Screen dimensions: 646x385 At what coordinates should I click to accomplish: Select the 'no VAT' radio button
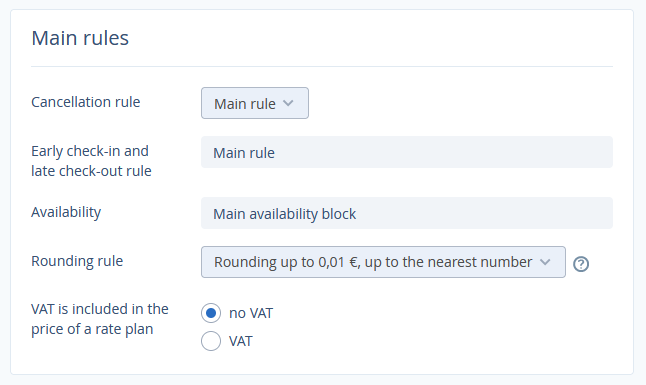click(211, 313)
